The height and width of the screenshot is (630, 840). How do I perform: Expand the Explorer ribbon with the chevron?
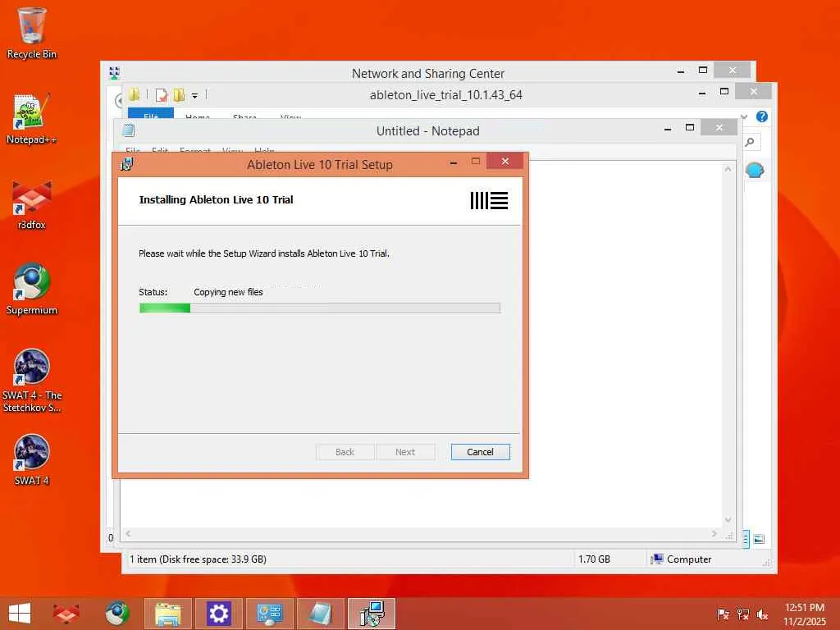(743, 116)
